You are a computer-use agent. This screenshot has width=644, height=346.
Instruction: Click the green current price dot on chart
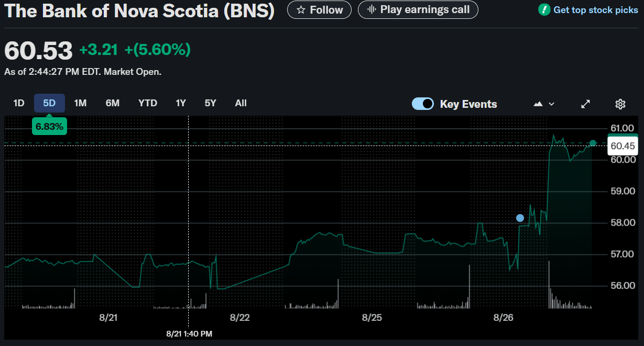click(x=593, y=143)
